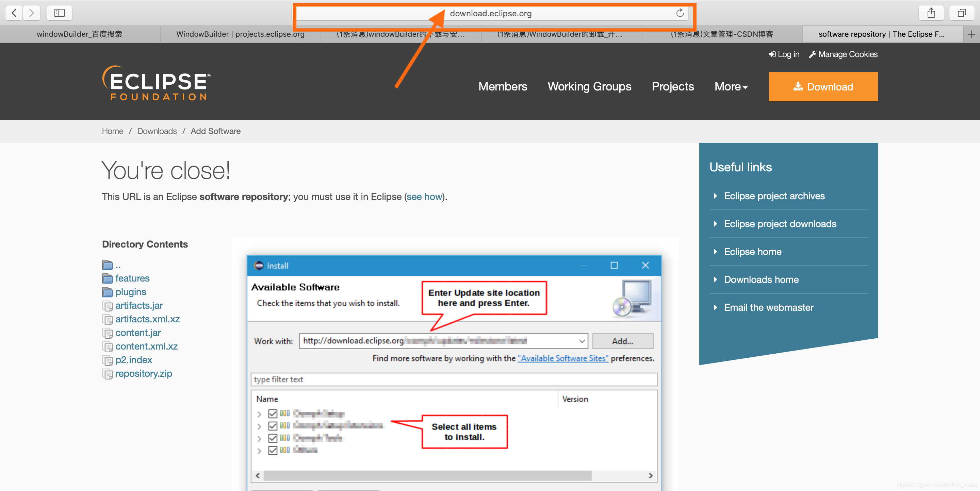The width and height of the screenshot is (980, 491).
Task: Open the Working Groups menu item
Action: click(x=589, y=87)
